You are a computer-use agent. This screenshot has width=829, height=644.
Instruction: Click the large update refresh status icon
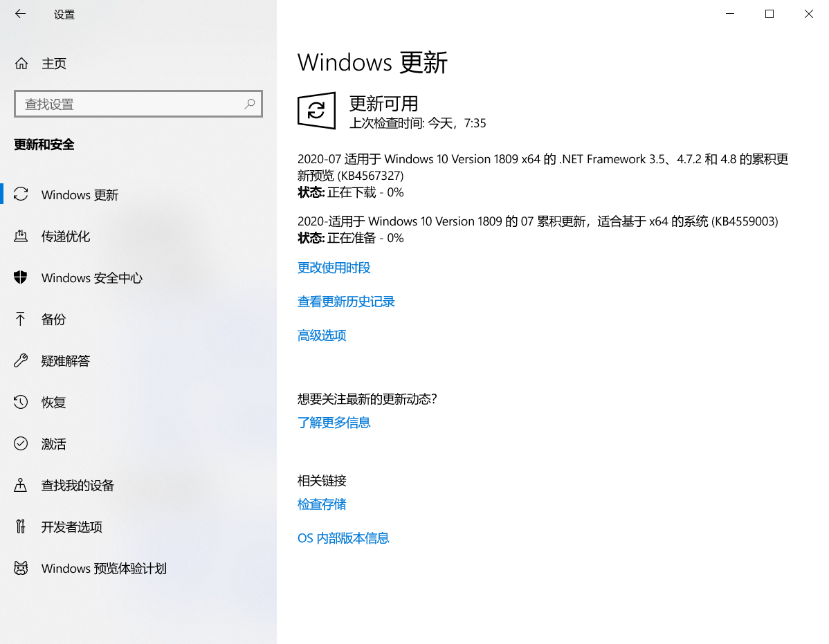(316, 111)
